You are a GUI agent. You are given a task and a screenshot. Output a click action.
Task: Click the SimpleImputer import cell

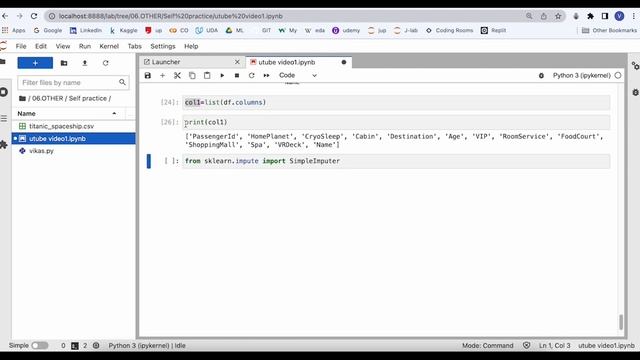(396, 161)
